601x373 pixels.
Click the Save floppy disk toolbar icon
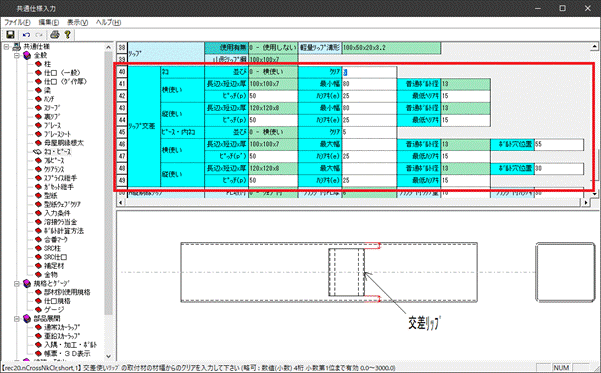10,35
